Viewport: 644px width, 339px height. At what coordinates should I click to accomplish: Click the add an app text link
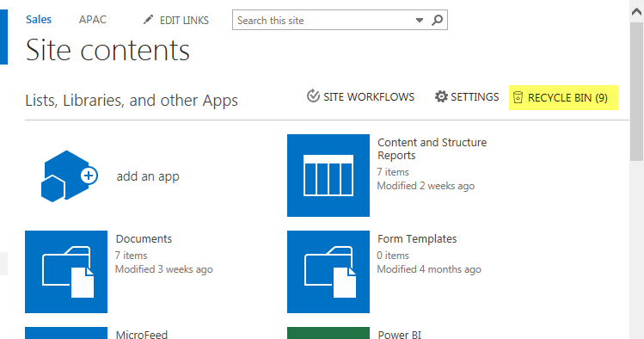coord(148,176)
